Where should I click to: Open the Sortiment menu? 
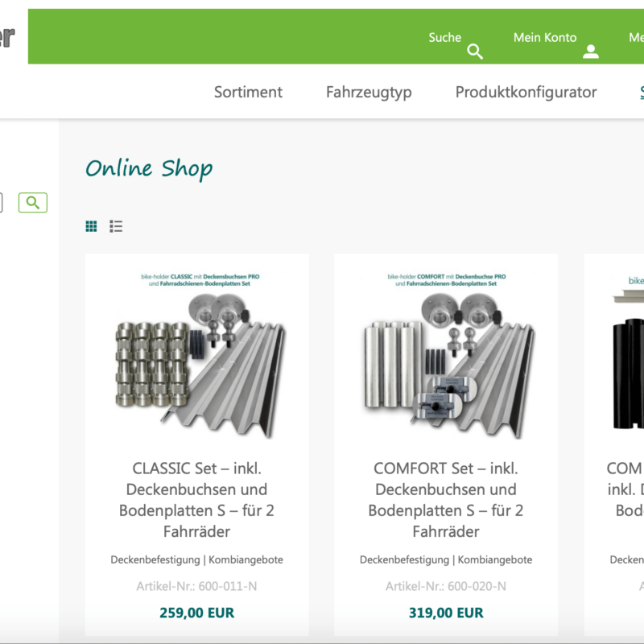pyautogui.click(x=248, y=92)
